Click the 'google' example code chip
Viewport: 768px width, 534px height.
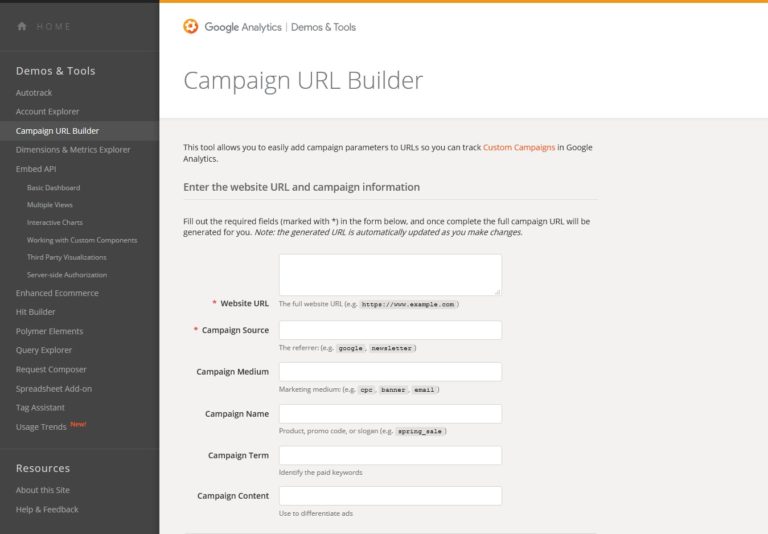[351, 348]
